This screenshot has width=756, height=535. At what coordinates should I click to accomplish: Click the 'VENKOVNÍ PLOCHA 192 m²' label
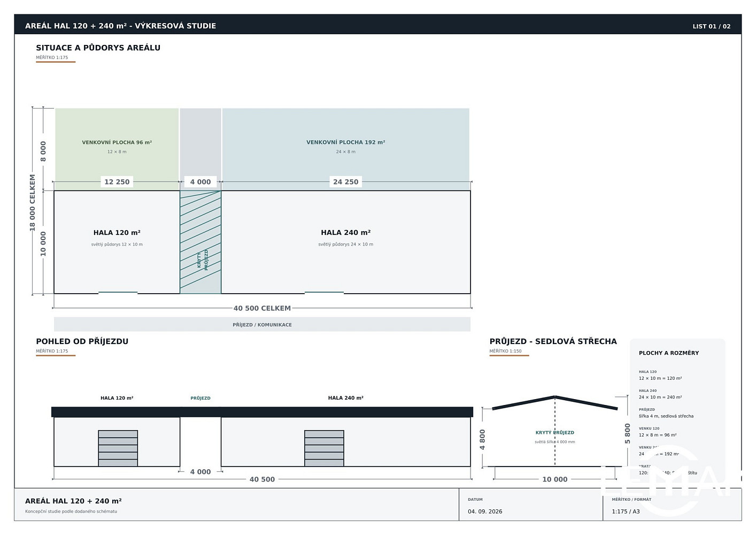345,142
